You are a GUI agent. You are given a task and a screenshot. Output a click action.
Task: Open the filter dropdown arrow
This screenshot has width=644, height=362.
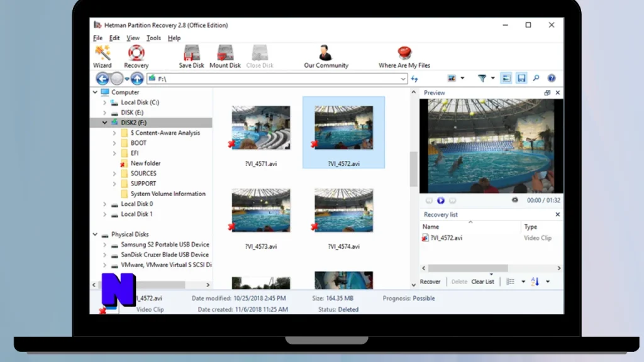pos(493,78)
